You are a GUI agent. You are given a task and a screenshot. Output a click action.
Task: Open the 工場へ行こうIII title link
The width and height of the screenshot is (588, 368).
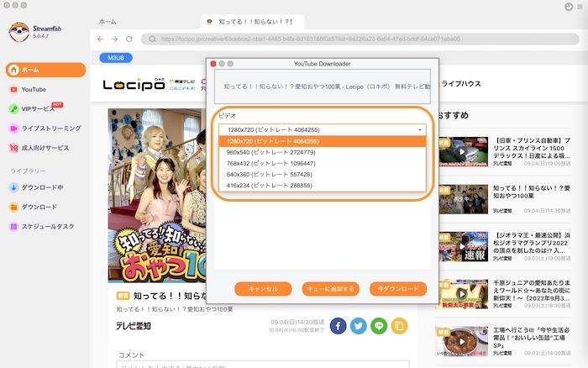point(532,338)
